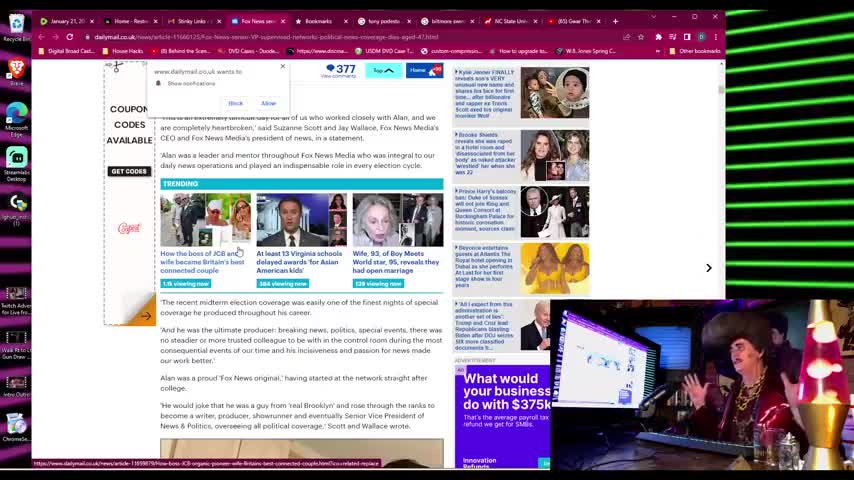
Task: Close the Fox News article tab
Action: (x=283, y=21)
